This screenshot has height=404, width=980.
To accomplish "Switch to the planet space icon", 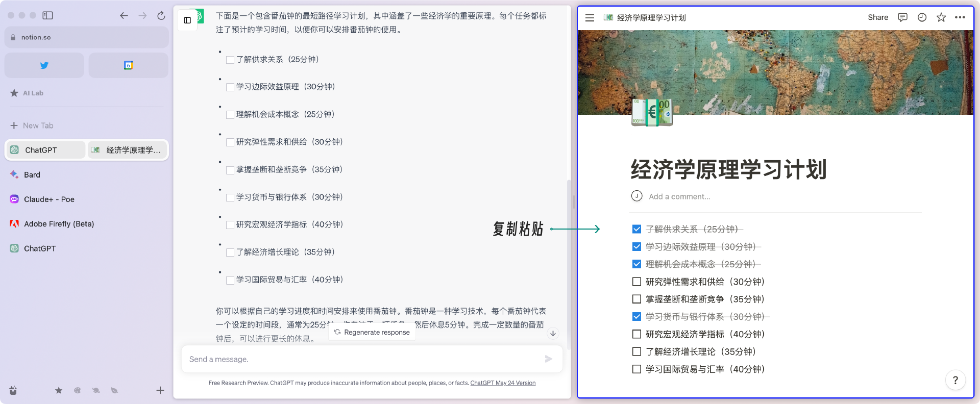I will click(x=96, y=390).
